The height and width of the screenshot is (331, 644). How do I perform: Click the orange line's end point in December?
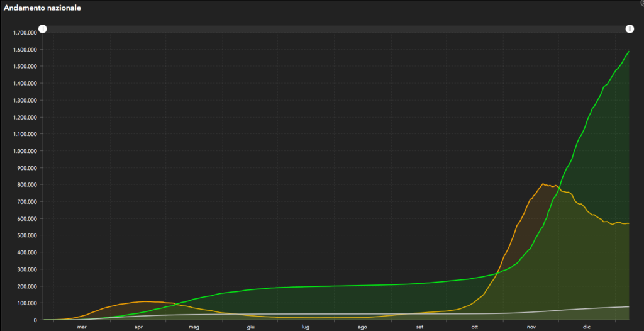click(x=629, y=223)
